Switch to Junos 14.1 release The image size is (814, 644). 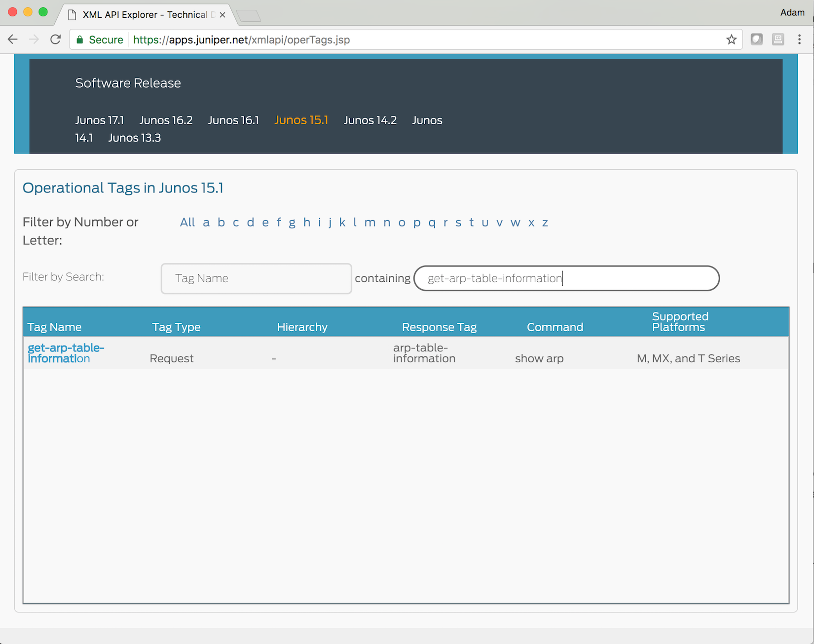[84, 138]
